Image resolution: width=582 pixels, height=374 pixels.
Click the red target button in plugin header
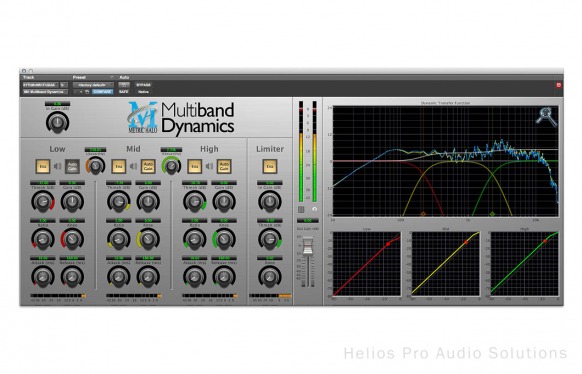[x=558, y=85]
